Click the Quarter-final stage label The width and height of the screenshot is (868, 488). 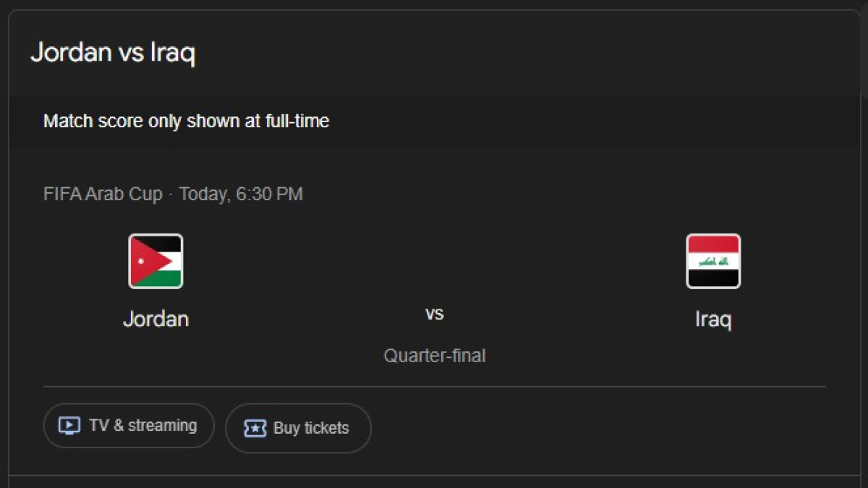tap(434, 356)
